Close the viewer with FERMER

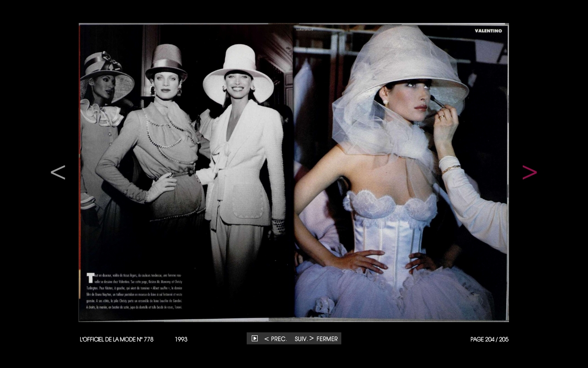(327, 339)
